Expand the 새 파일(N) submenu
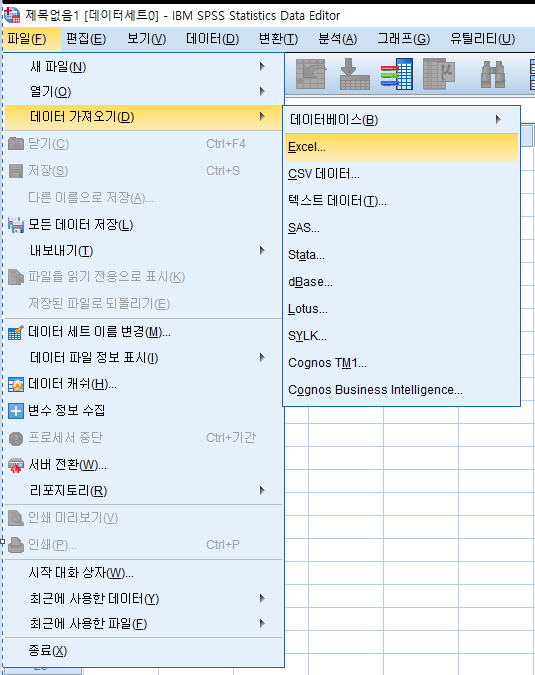The image size is (535, 675). (x=144, y=67)
